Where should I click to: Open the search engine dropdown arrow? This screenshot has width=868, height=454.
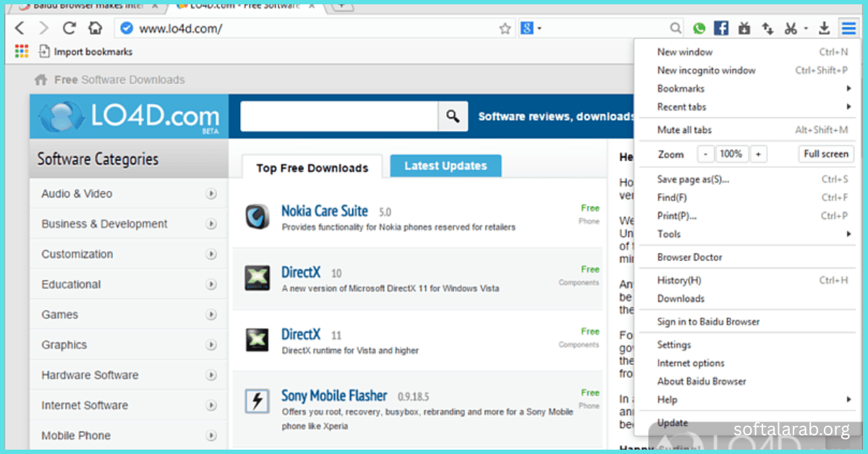tap(540, 29)
